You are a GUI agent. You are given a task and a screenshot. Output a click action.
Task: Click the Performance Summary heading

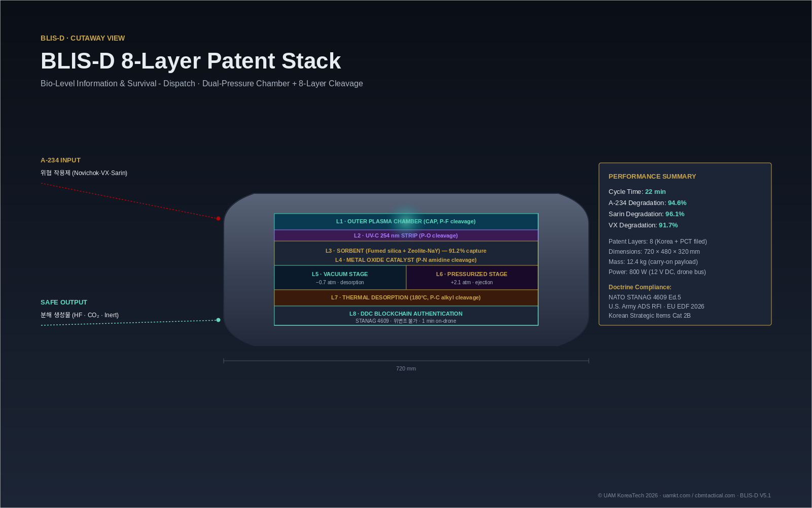pyautogui.click(x=652, y=177)
